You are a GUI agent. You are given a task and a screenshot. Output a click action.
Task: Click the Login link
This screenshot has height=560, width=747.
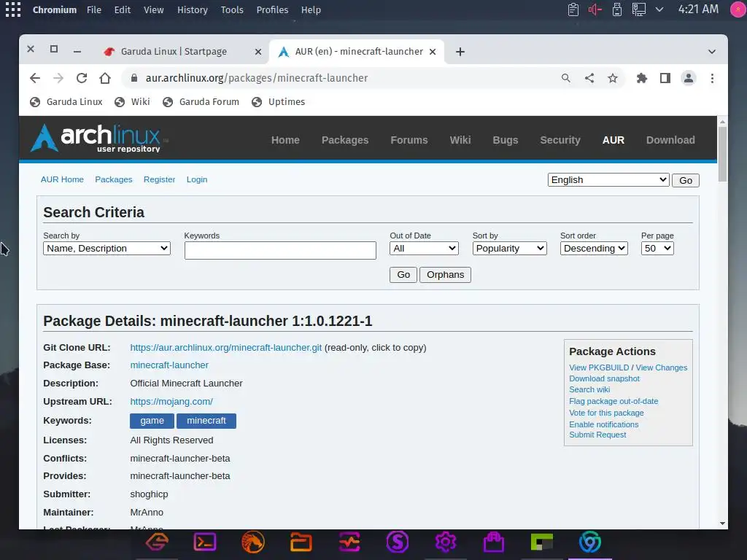[197, 179]
